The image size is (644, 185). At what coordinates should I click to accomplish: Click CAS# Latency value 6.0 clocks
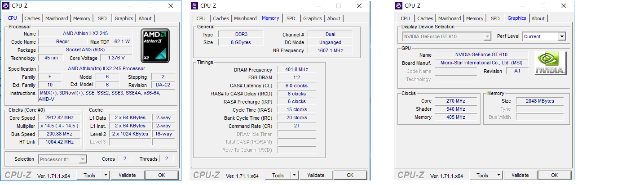297,86
